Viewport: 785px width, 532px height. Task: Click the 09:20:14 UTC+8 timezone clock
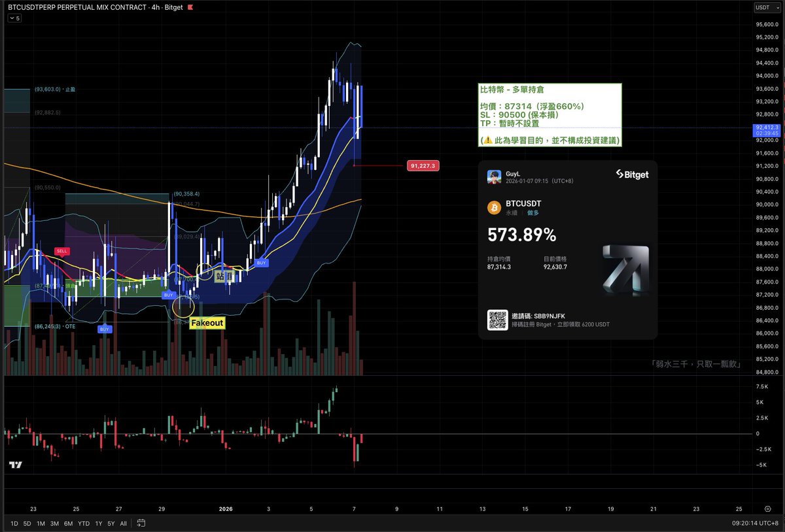click(756, 524)
